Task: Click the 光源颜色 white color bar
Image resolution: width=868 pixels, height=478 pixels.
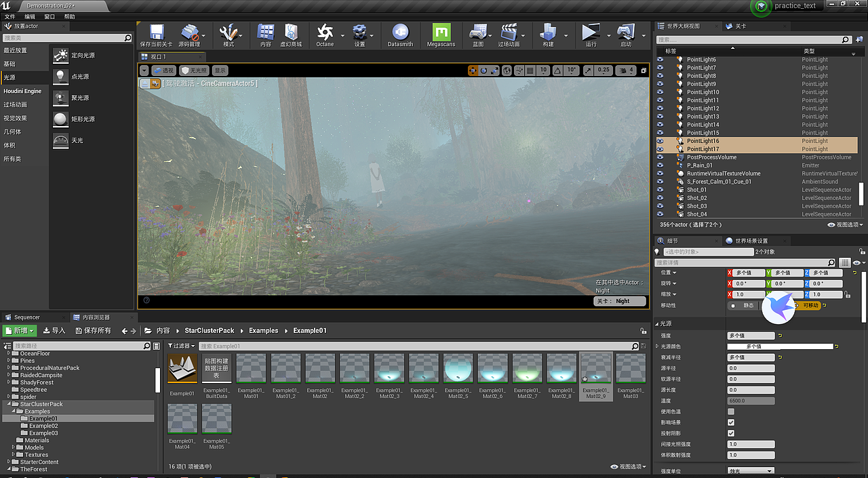Action: [780, 346]
